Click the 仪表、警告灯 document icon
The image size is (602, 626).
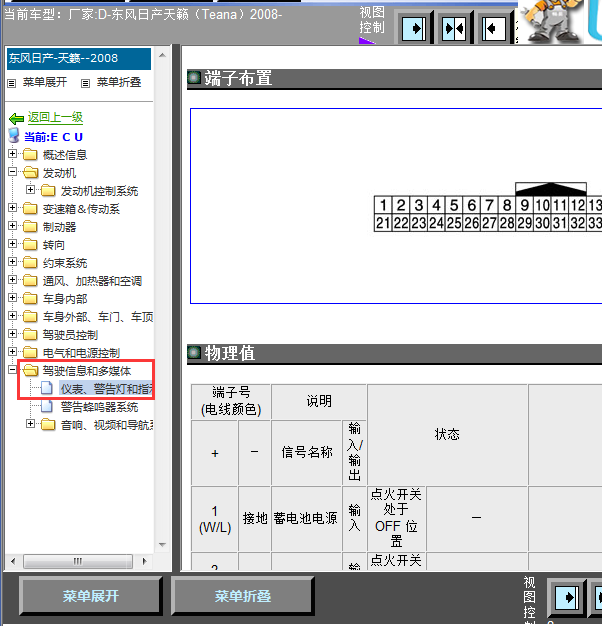coord(47,388)
